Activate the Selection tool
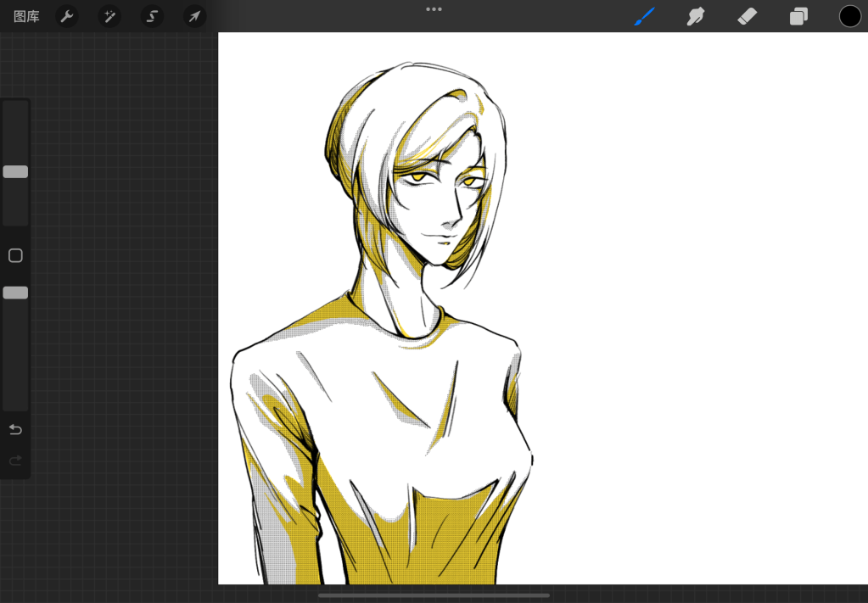The height and width of the screenshot is (603, 868). 152,16
